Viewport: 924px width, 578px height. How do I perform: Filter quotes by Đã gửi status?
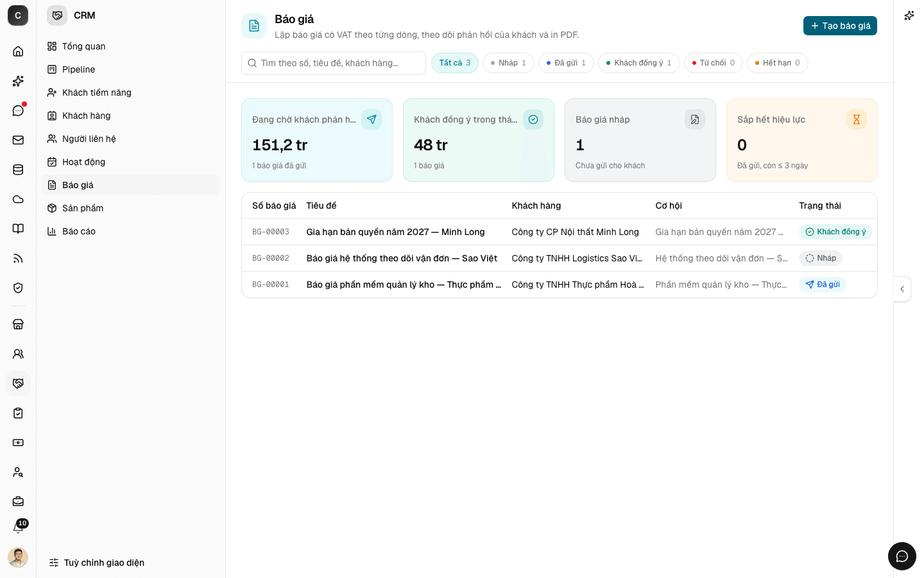(566, 63)
